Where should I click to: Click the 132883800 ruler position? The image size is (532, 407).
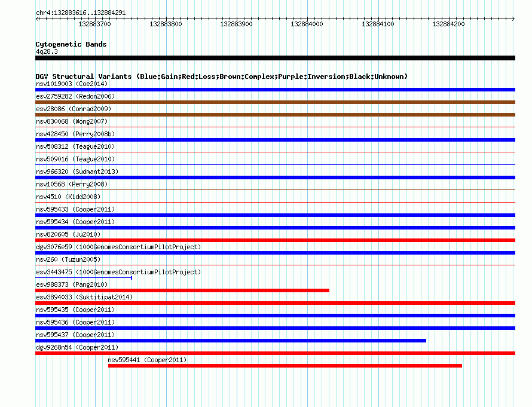pyautogui.click(x=166, y=24)
